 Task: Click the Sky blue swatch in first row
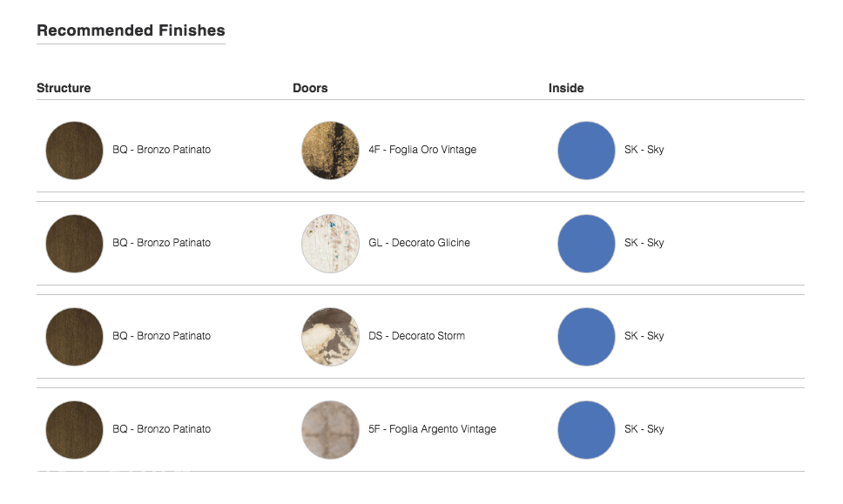pos(586,151)
